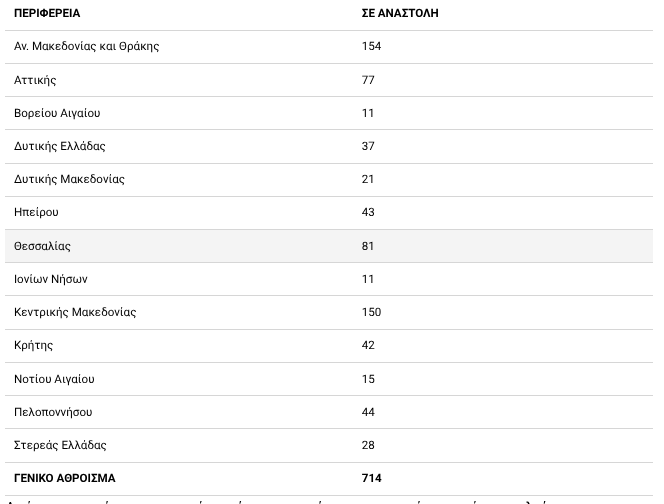The width and height of the screenshot is (664, 504).
Task: Click the Ηπείρου row label
Action: pyautogui.click(x=36, y=212)
